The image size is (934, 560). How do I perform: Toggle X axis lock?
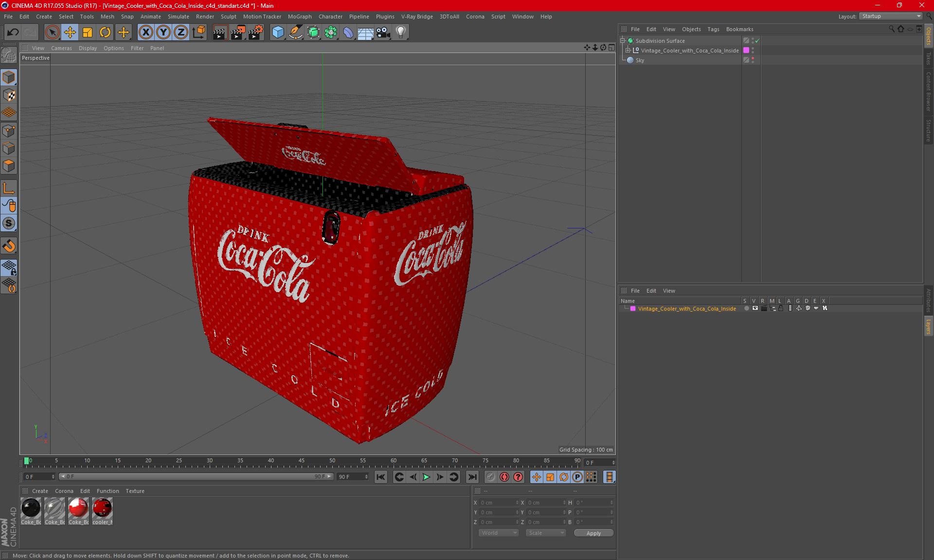tap(145, 33)
